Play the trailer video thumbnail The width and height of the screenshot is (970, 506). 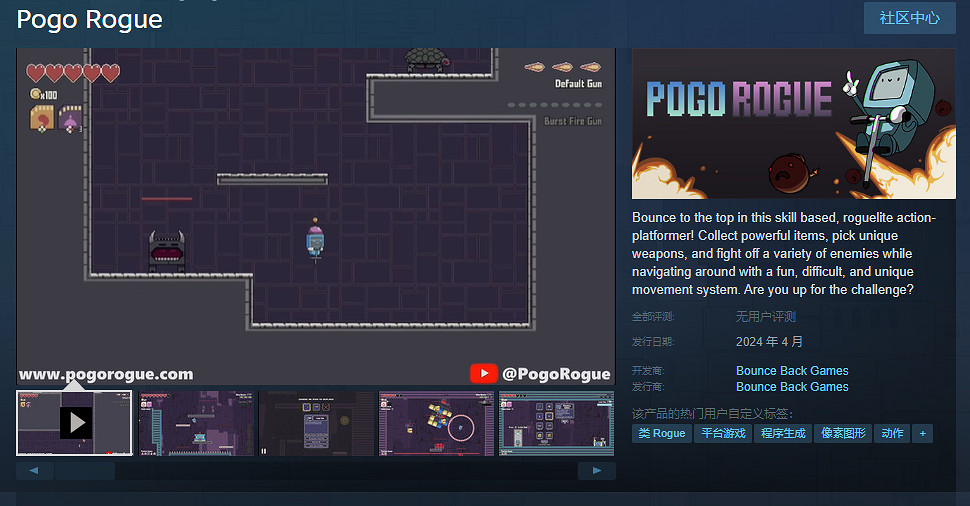[x=74, y=423]
